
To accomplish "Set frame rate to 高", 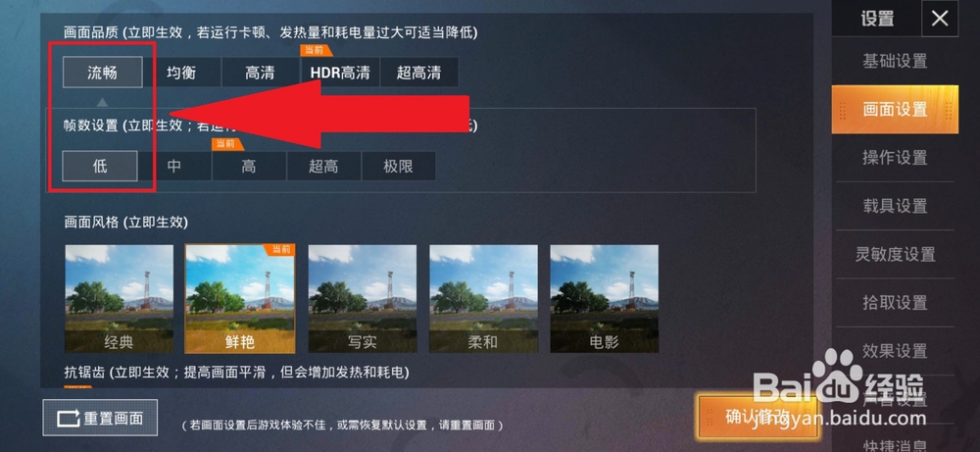I will click(x=249, y=167).
